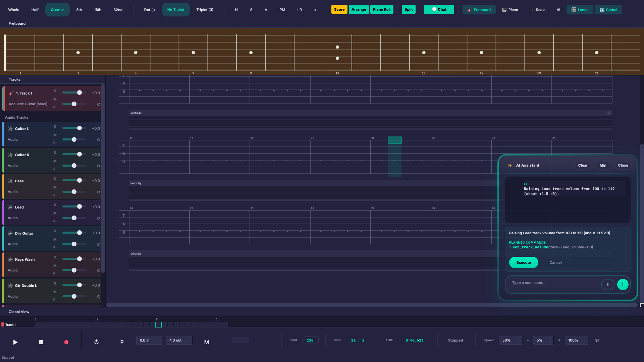Mute the Guitar R track

55,161
